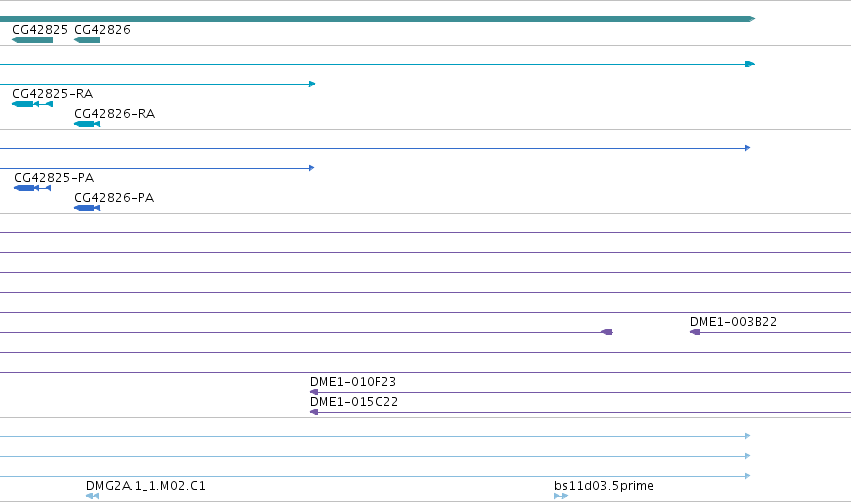This screenshot has height=502, width=851.
Task: Select the DME1-010F23 clone label
Action: pyautogui.click(x=353, y=382)
